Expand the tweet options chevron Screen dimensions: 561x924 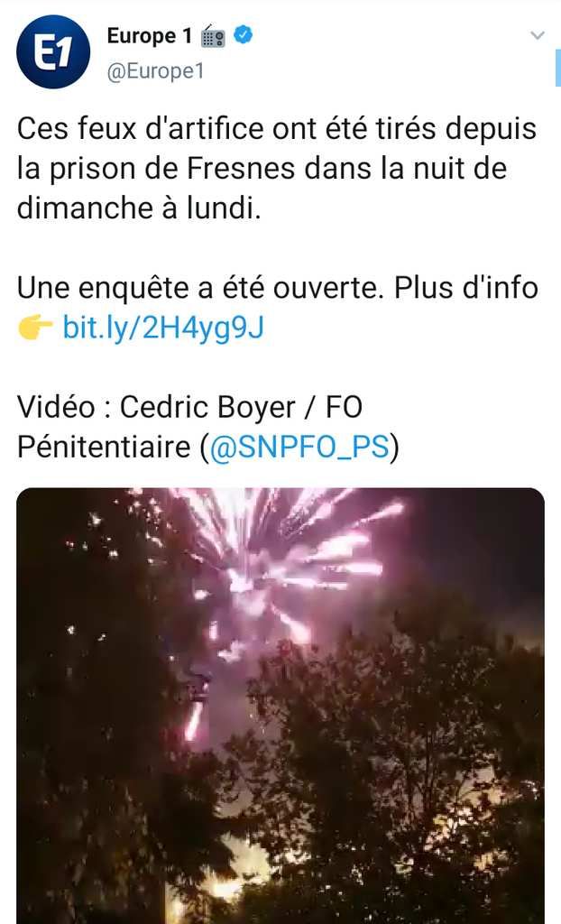[537, 35]
